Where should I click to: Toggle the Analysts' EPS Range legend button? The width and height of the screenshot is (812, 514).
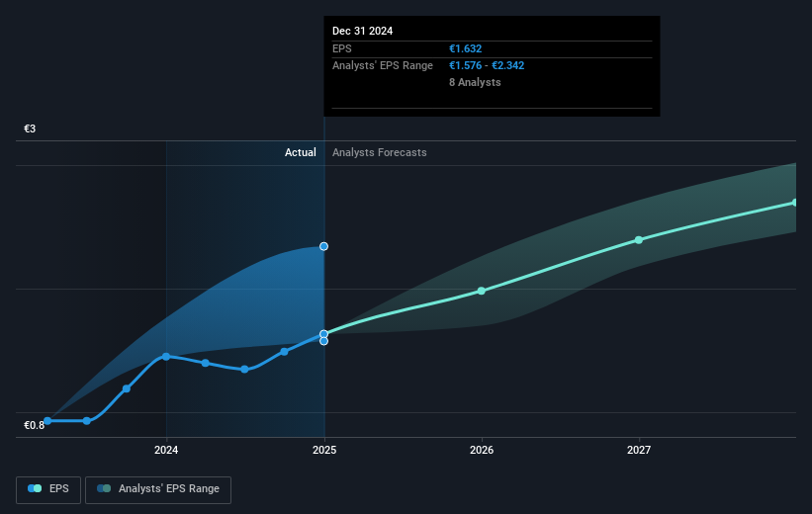[x=158, y=489]
